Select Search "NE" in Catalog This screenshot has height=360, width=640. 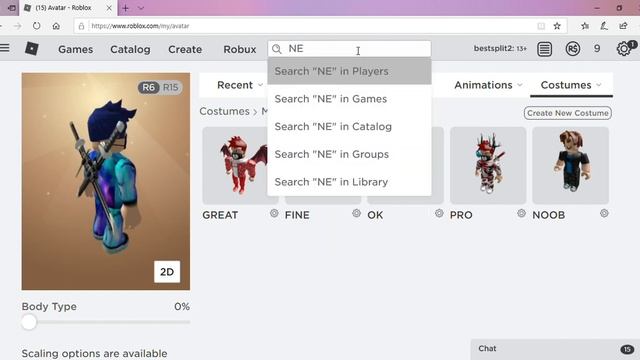349,127
